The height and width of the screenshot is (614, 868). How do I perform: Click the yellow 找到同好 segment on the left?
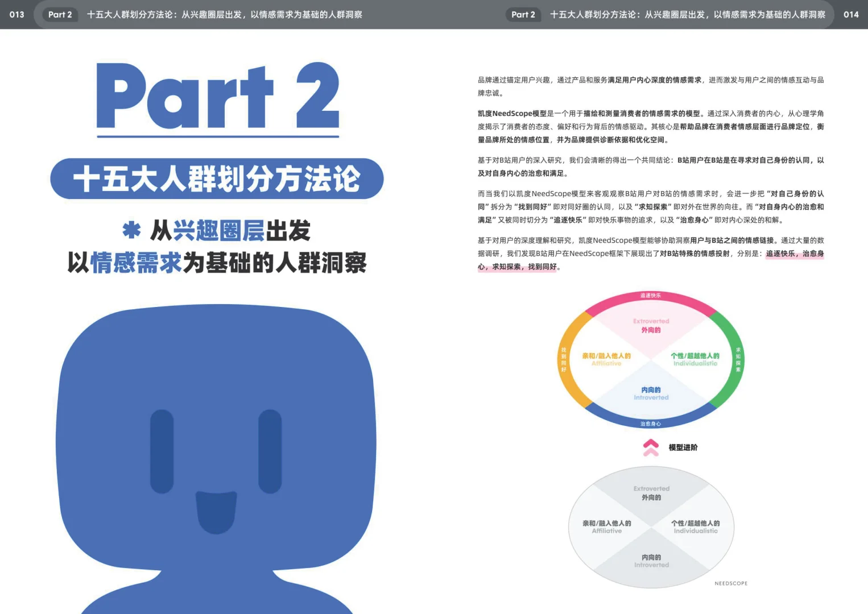coord(564,358)
